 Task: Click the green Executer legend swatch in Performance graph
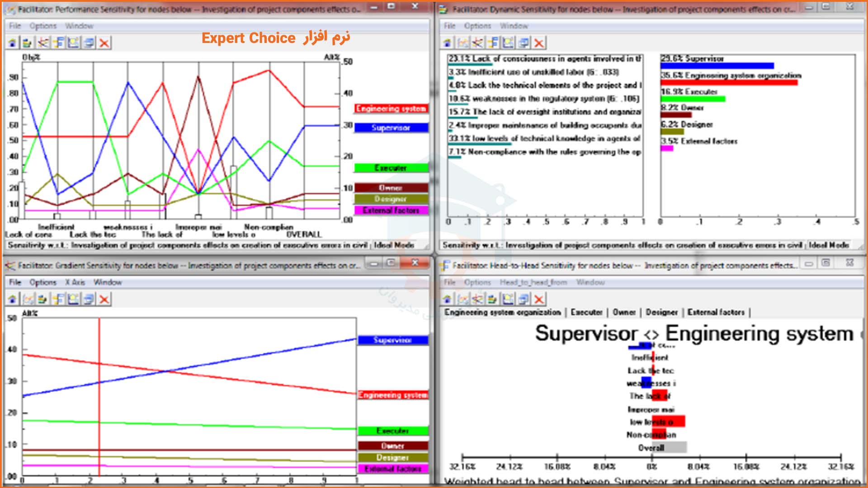(x=391, y=168)
